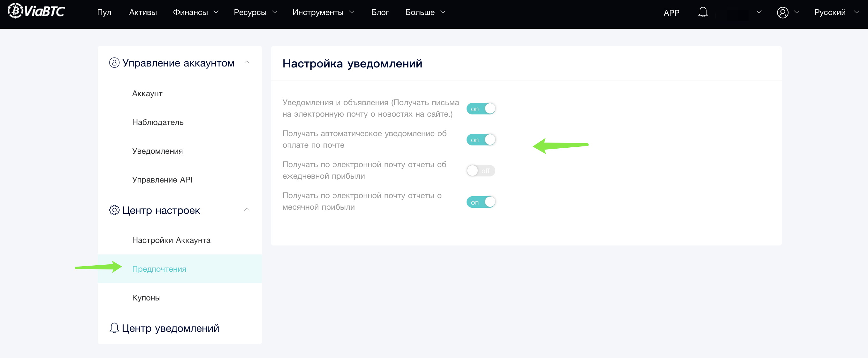Enable daily profit report email toggle

[481, 171]
